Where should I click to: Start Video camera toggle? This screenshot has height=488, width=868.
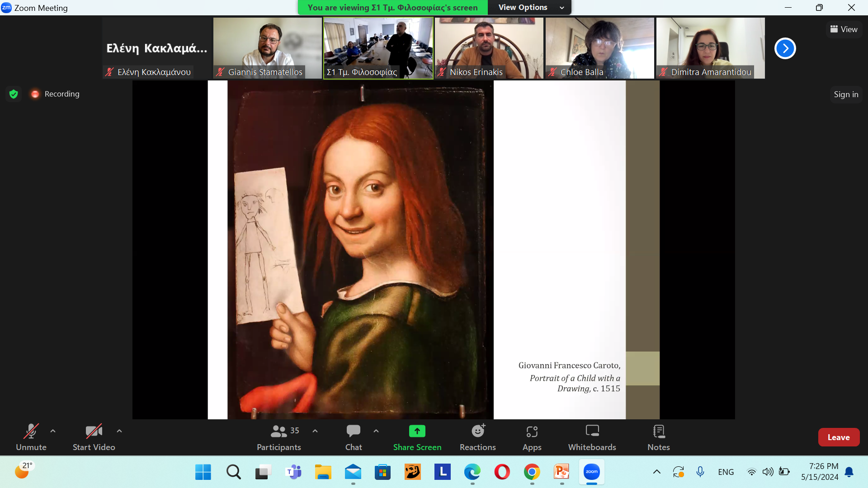94,437
